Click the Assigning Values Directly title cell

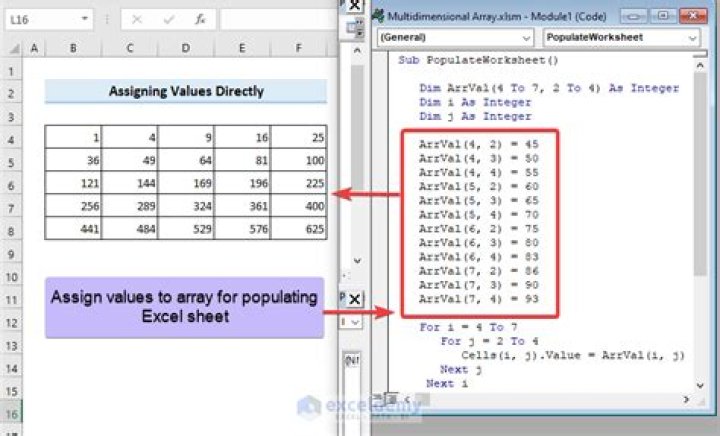click(x=186, y=91)
